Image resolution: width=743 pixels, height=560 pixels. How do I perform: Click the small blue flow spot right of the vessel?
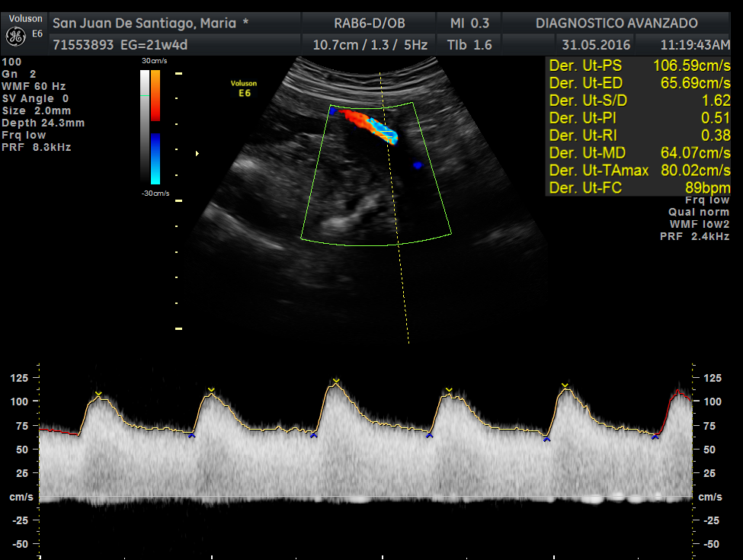click(418, 165)
